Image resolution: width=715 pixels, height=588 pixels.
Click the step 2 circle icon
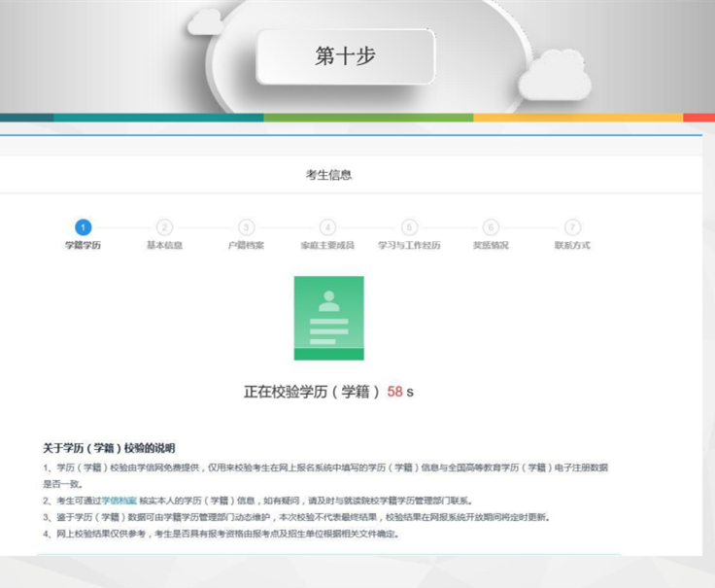tap(164, 227)
